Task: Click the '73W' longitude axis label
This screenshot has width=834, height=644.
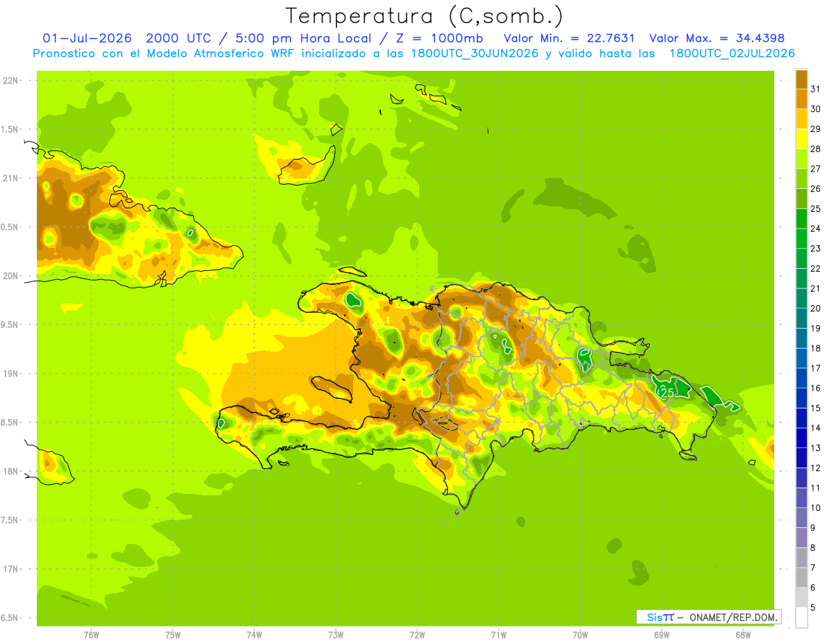Action: 336,635
